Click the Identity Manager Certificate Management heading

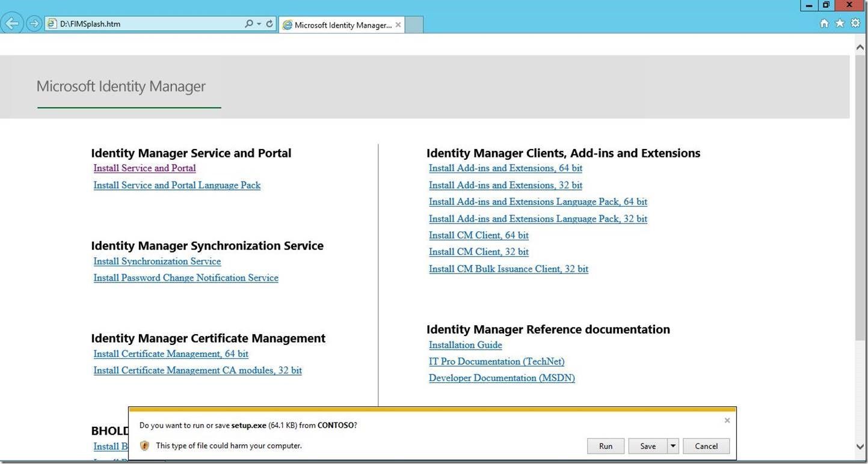[208, 338]
